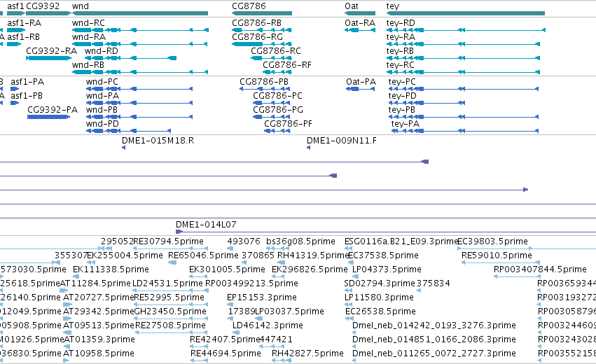The height and width of the screenshot is (364, 596).
Task: Open wnd-PD protein label
Action: (x=102, y=124)
